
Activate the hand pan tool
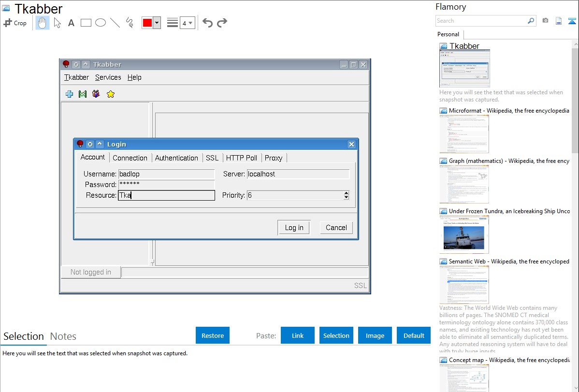[x=43, y=23]
